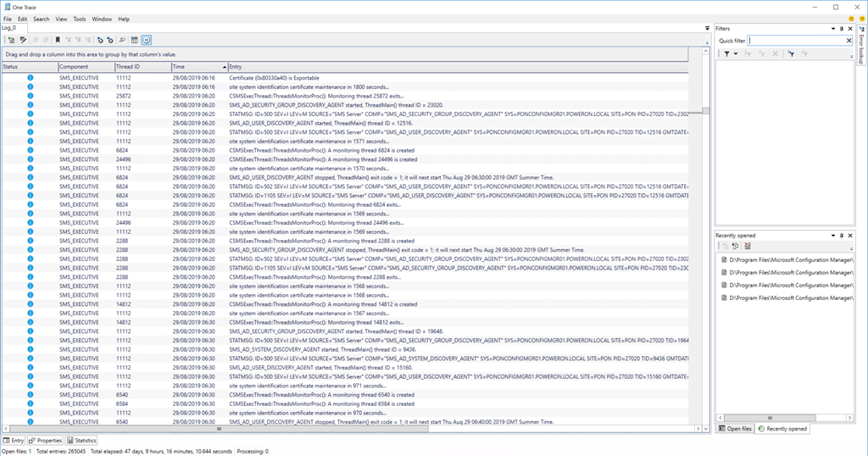
Task: Click the bookmark icon in the log toolbar
Action: pos(58,39)
